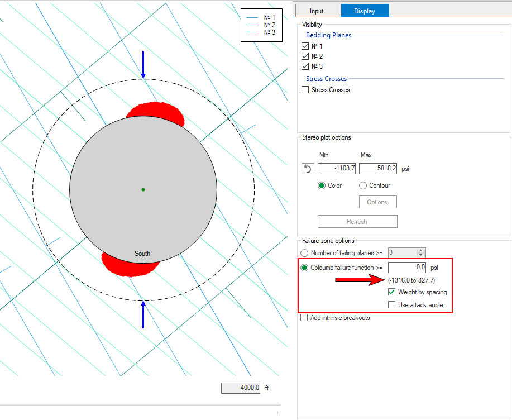The width and height of the screenshot is (512, 420).
Task: Click the Coulomb failure function value field
Action: click(407, 268)
